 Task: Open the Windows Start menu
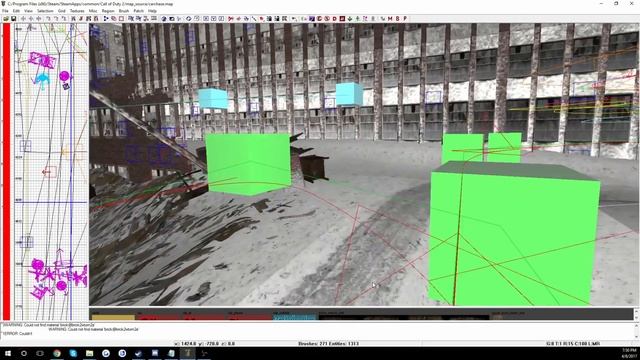pos(8,353)
